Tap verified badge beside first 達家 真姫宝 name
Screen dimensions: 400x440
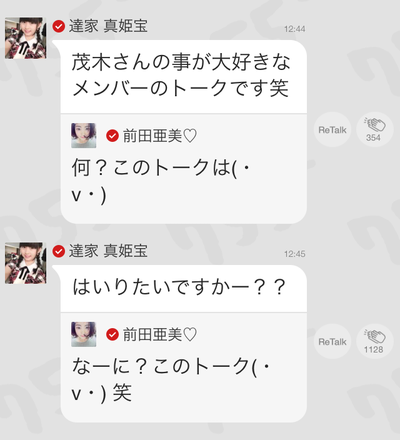[x=59, y=26]
